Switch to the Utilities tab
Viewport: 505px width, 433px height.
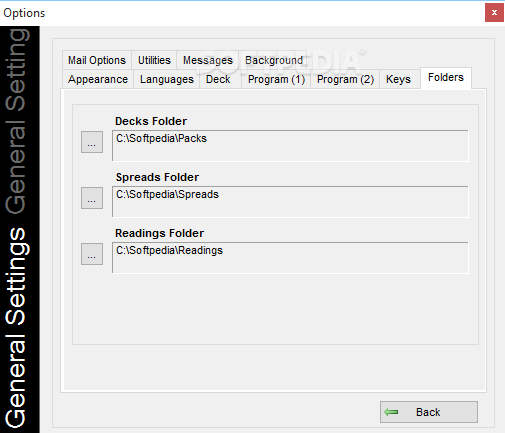pyautogui.click(x=154, y=60)
